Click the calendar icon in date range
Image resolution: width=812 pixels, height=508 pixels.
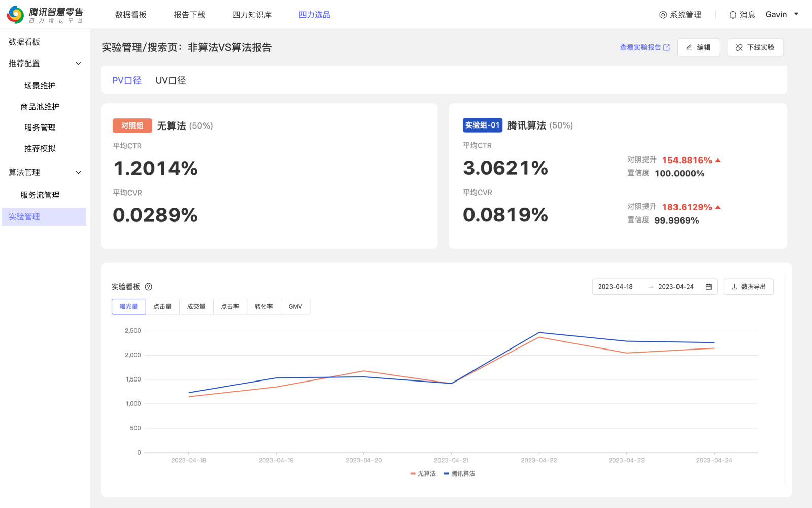pyautogui.click(x=708, y=287)
